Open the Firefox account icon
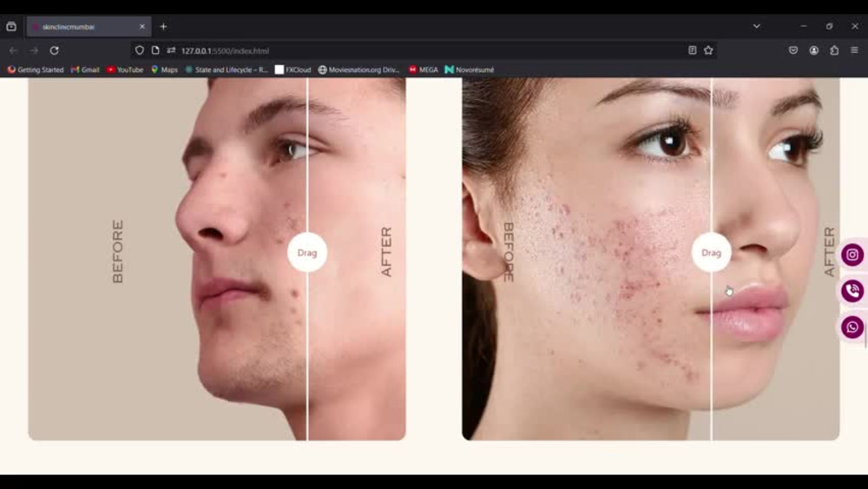This screenshot has height=489, width=868. (x=814, y=50)
